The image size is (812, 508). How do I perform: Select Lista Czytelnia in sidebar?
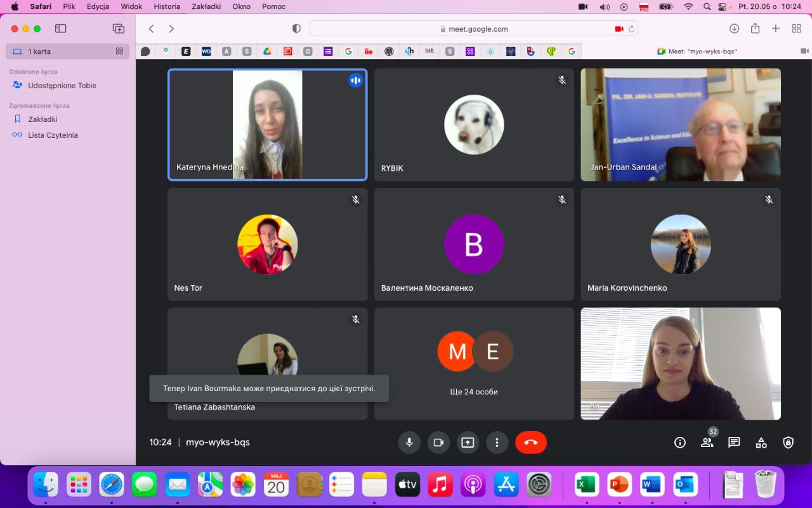[53, 135]
